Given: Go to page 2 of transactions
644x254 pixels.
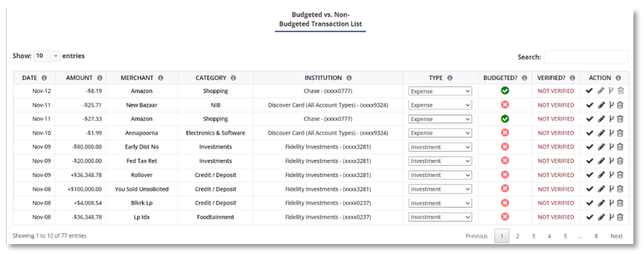Looking at the screenshot, I should click(517, 236).
